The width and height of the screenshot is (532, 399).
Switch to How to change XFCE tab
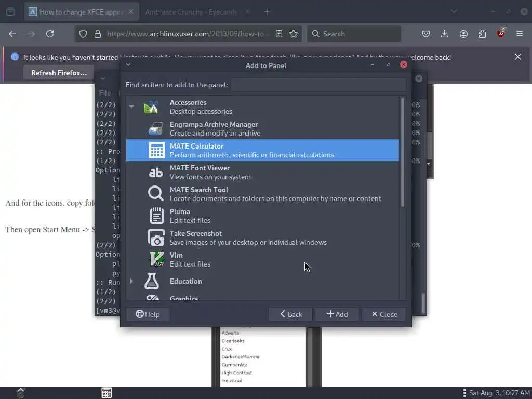[x=82, y=12]
